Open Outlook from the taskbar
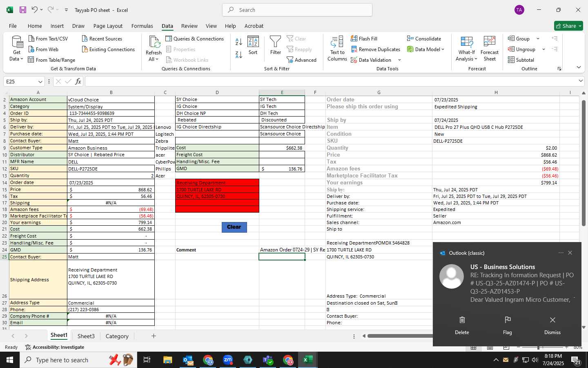 click(188, 360)
